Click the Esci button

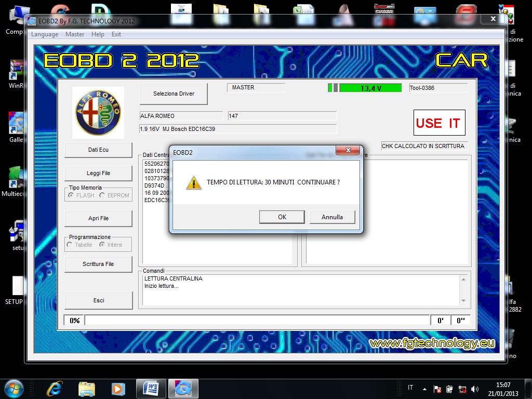click(99, 300)
